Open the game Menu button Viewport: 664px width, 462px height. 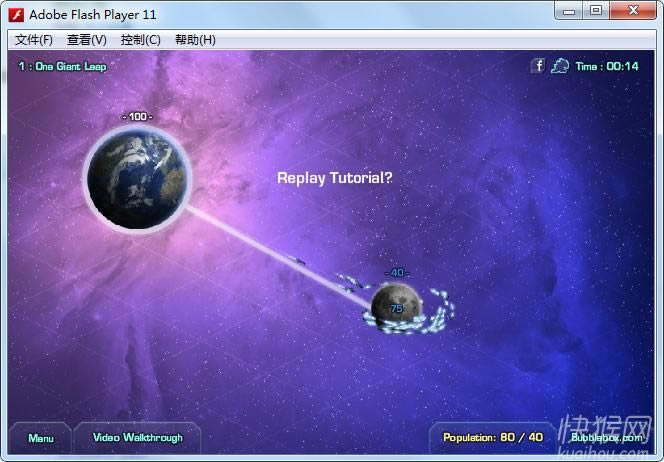pyautogui.click(x=41, y=438)
